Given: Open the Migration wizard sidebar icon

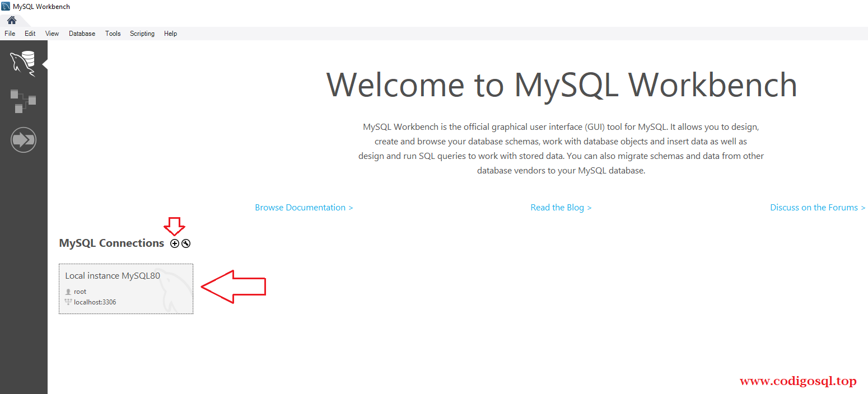Looking at the screenshot, I should click(x=23, y=140).
